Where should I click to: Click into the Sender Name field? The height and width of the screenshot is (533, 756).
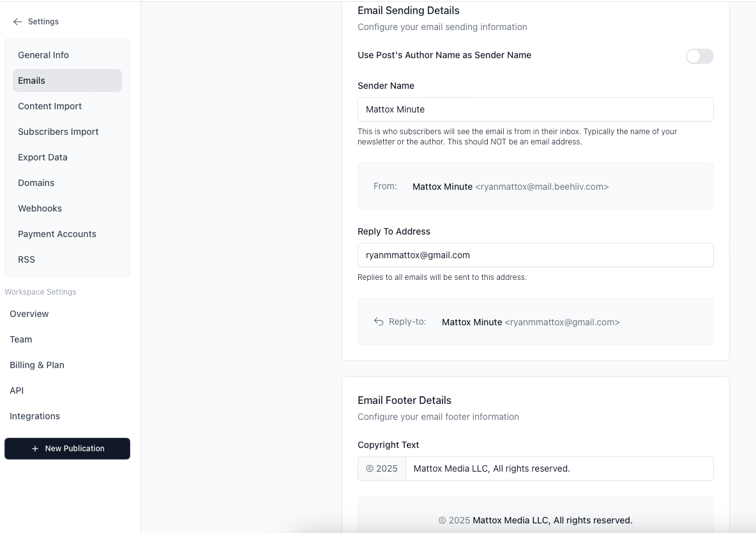tap(535, 109)
